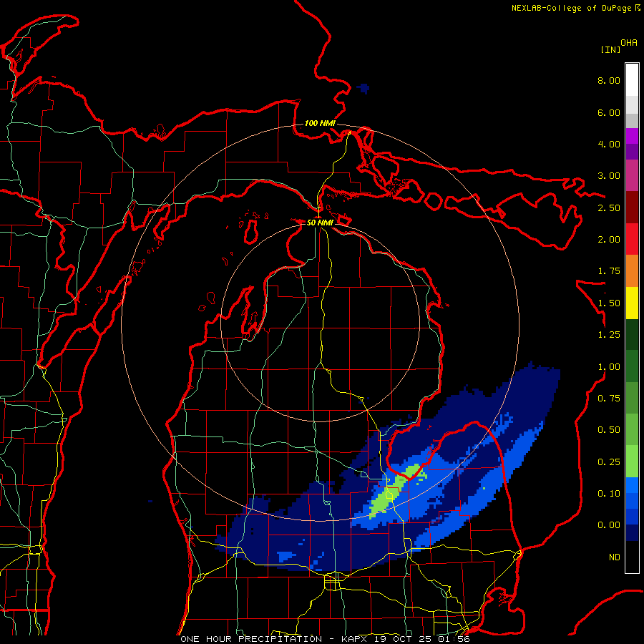Click the orange 1.75 legend color block
The width and height of the screenshot is (644, 644).
[x=632, y=270]
